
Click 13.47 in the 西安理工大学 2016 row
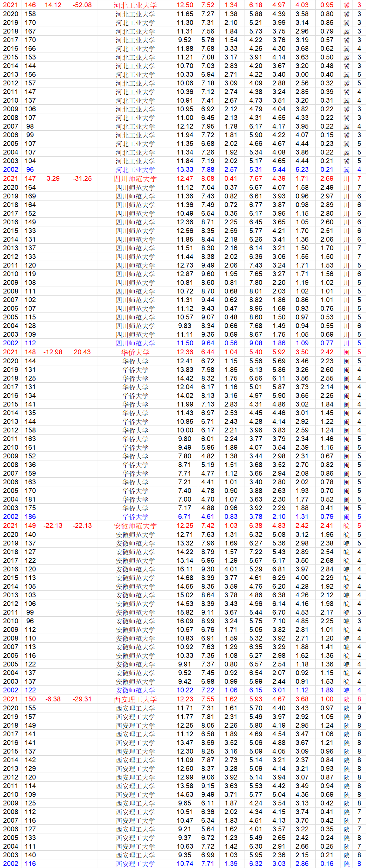pyautogui.click(x=185, y=743)
